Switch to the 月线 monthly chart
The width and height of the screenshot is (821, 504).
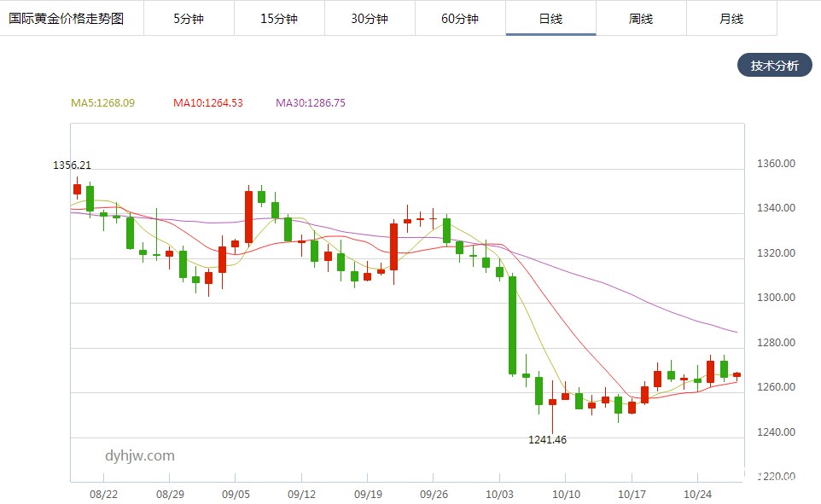click(x=731, y=19)
